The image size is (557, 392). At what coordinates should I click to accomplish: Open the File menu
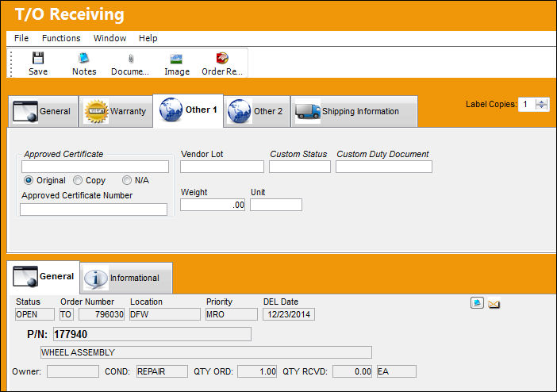tap(21, 38)
